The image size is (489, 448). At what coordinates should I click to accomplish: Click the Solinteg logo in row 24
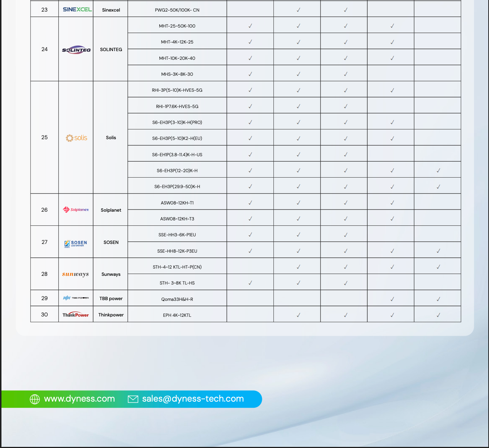click(76, 50)
